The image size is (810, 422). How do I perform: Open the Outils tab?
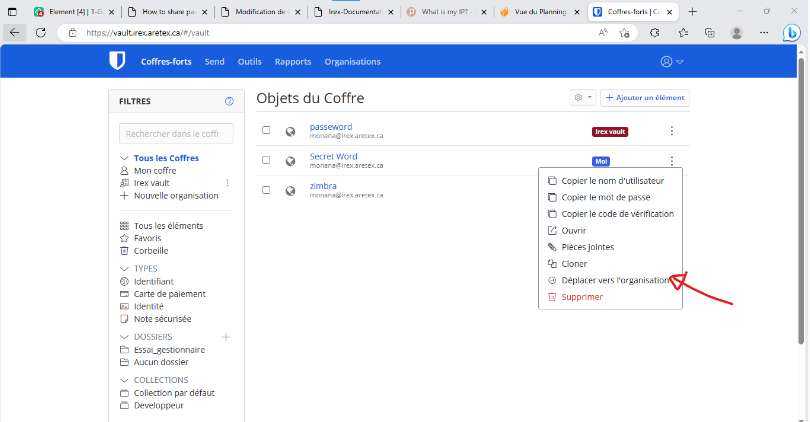(x=250, y=61)
